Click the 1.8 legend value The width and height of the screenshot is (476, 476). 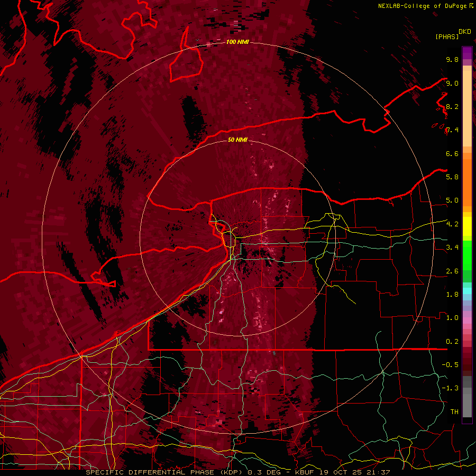(452, 295)
